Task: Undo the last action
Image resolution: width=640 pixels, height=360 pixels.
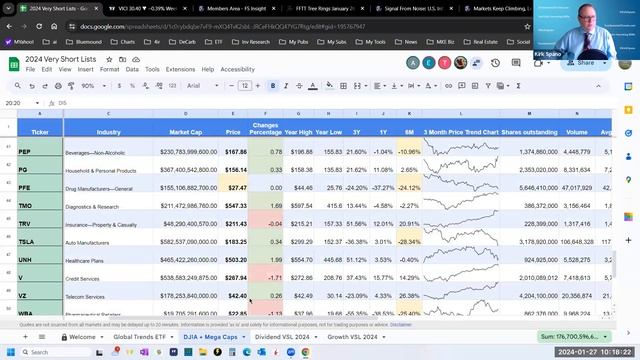Action: (31, 86)
